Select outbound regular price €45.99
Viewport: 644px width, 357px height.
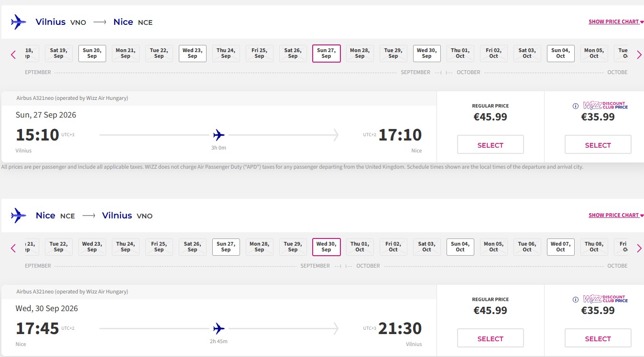pyautogui.click(x=491, y=145)
